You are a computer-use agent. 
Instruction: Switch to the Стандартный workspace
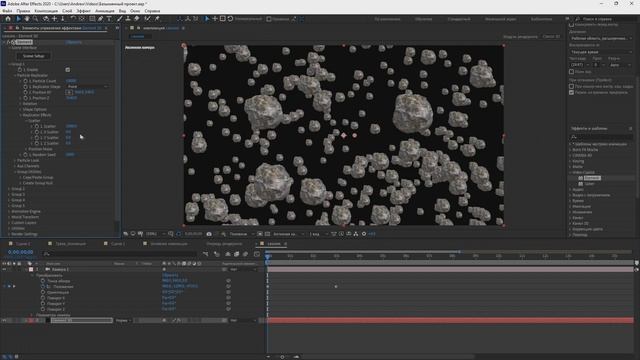click(x=459, y=19)
